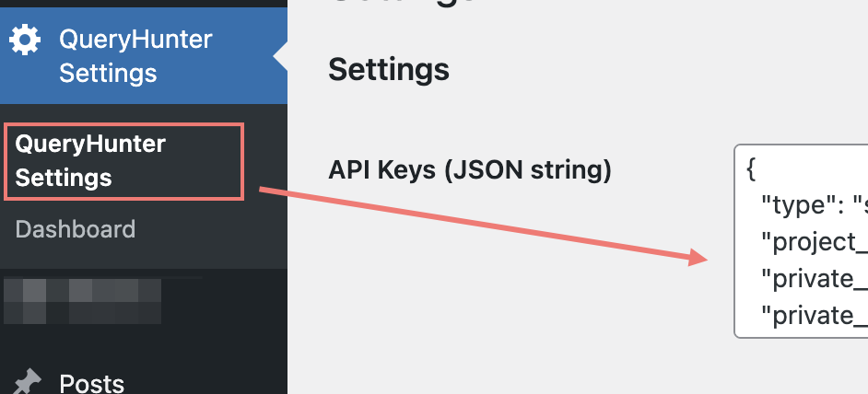Place cursor on the "project_" line
Viewport: 868px width, 394px height.
(x=815, y=242)
